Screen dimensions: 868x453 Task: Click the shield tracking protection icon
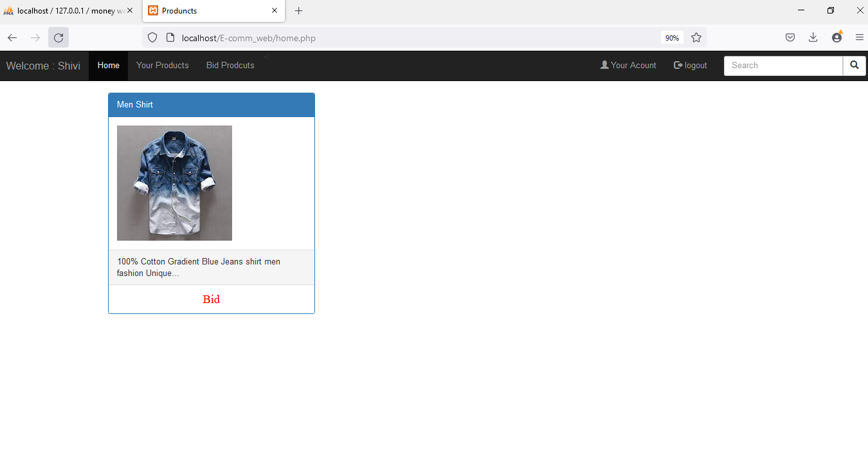point(152,38)
